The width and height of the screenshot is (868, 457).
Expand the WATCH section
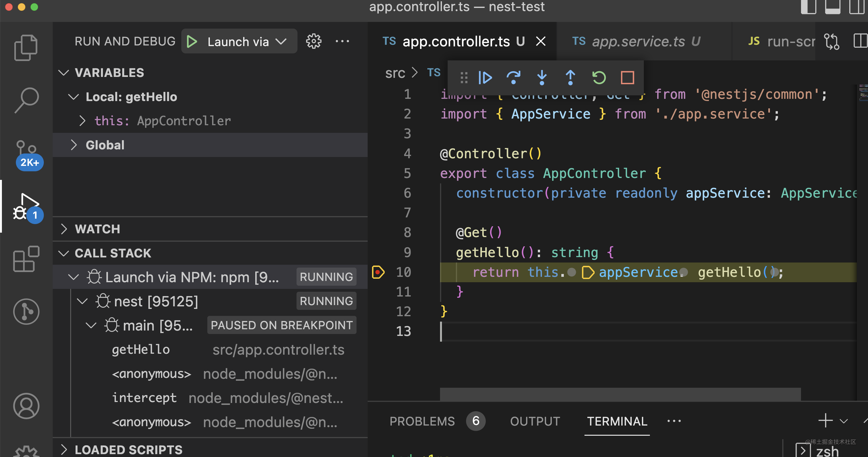point(97,229)
